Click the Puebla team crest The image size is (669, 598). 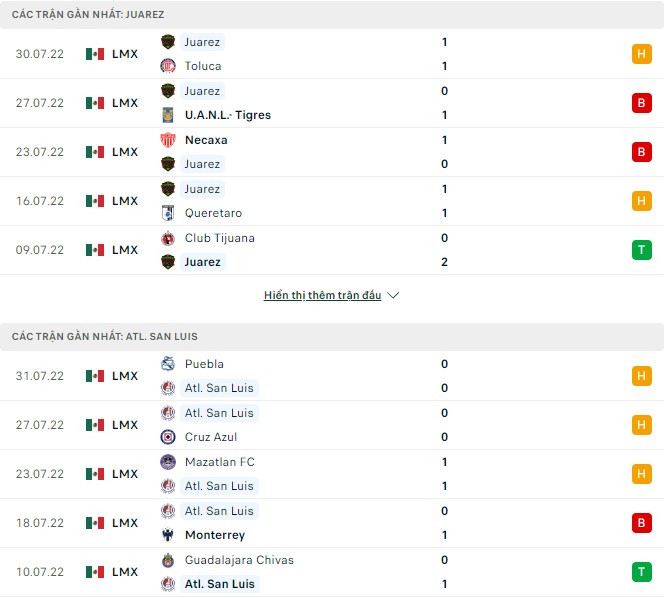[x=168, y=364]
